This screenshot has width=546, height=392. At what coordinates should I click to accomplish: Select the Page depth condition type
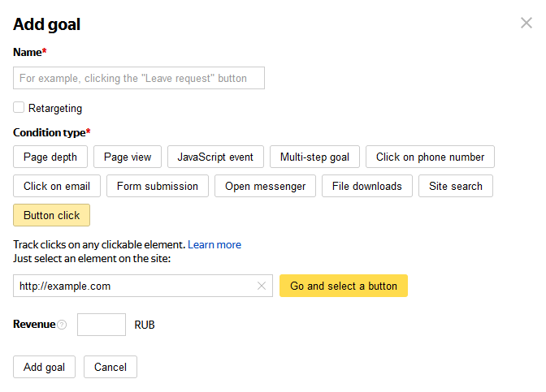50,157
